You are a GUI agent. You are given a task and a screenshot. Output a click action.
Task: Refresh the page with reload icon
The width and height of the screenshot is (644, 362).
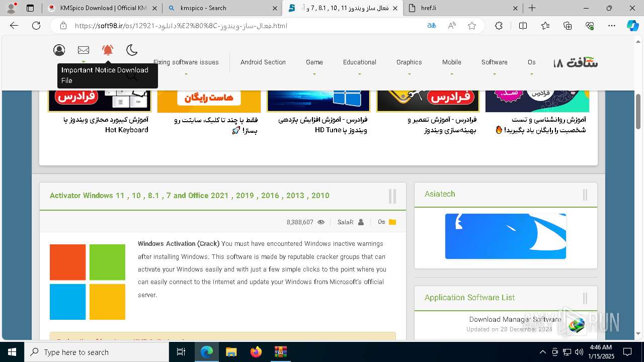pyautogui.click(x=36, y=26)
